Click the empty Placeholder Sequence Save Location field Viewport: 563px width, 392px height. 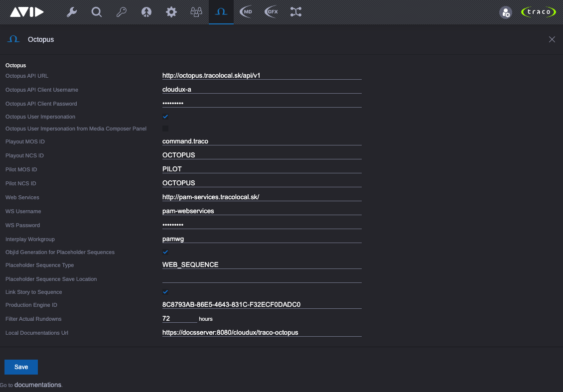coord(262,278)
